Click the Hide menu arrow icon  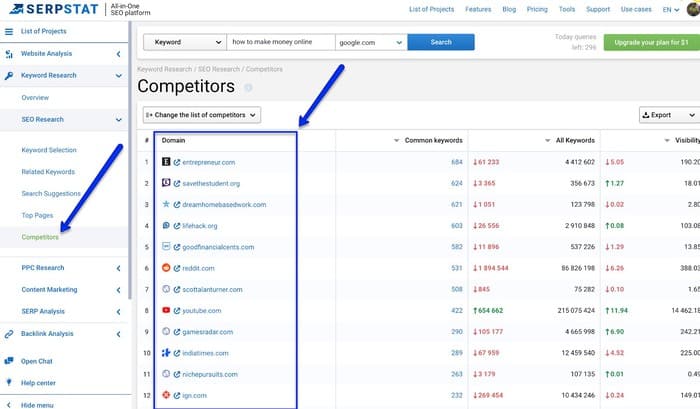[x=9, y=405]
